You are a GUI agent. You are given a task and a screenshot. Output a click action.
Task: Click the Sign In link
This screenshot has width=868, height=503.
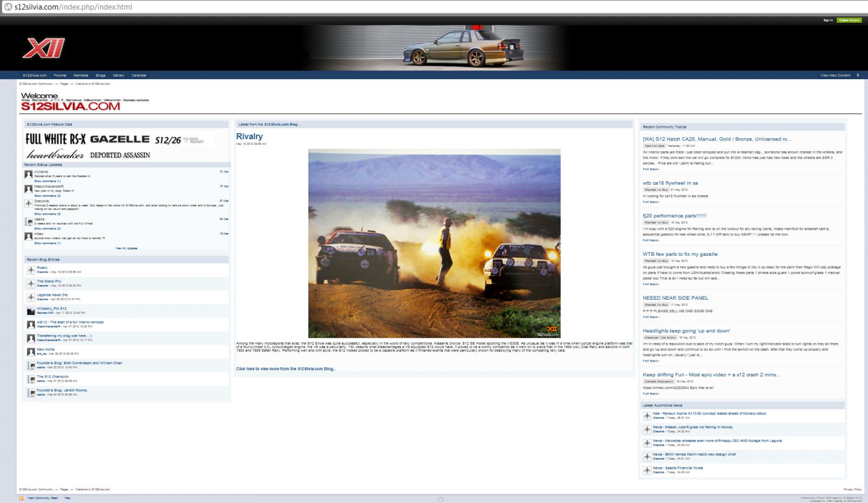pos(828,20)
